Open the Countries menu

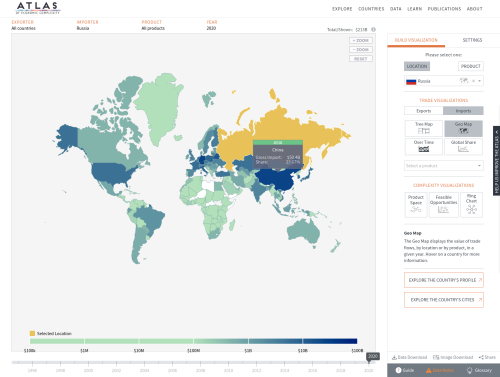[x=371, y=9]
